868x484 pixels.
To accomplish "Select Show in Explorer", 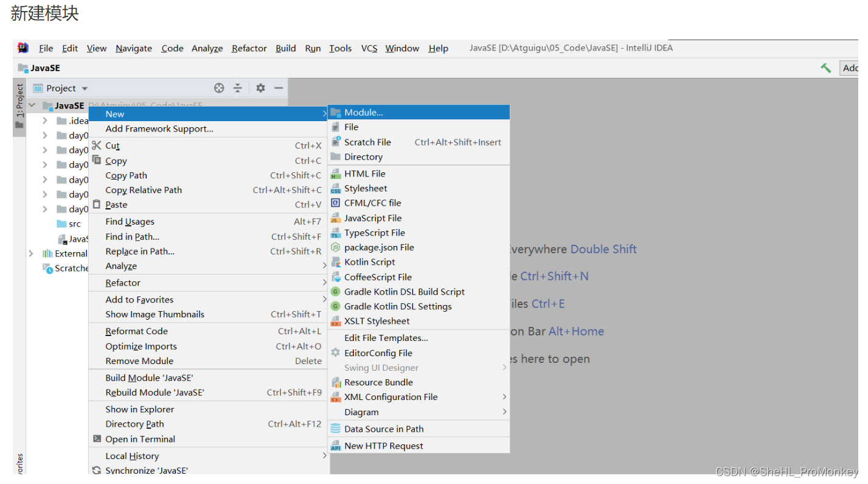I will 209,409.
